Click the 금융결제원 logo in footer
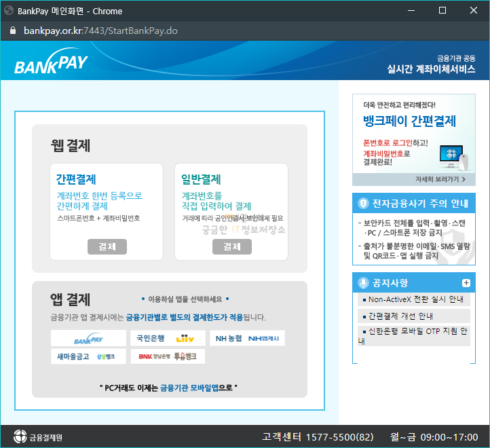 (38, 436)
